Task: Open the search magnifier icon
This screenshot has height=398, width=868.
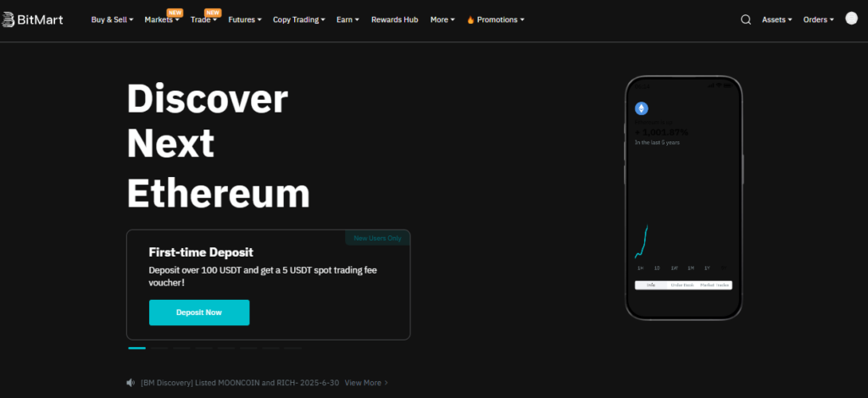Action: 746,20
